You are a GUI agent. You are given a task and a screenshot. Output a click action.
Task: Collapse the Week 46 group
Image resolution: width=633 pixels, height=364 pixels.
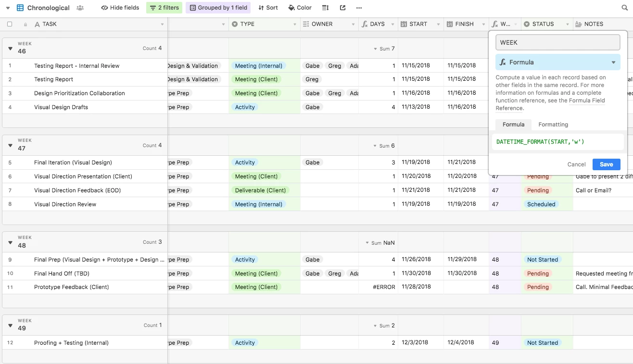[x=10, y=48]
